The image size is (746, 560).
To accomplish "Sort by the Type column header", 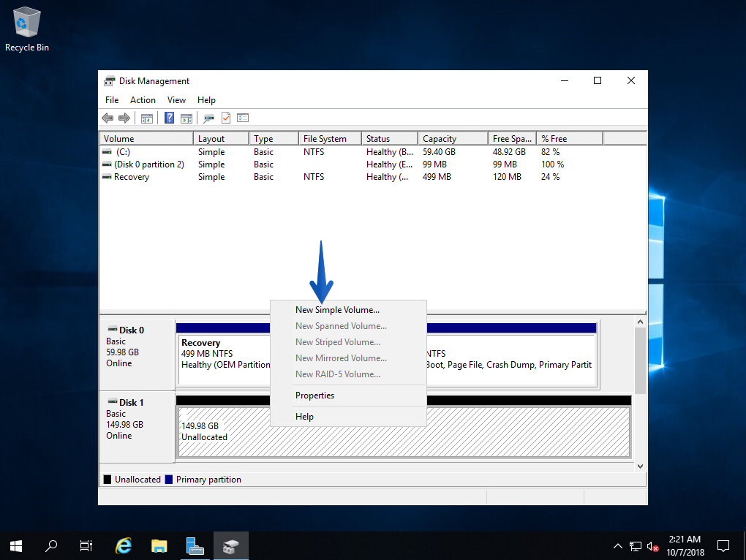I will click(274, 138).
